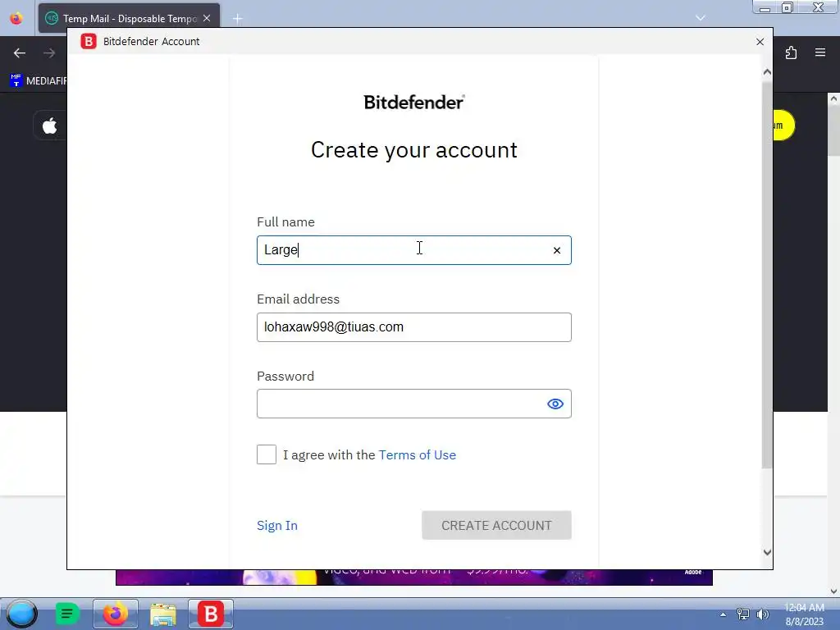This screenshot has width=840, height=630.
Task: Check the I agree with Terms of Use box
Action: 267,454
